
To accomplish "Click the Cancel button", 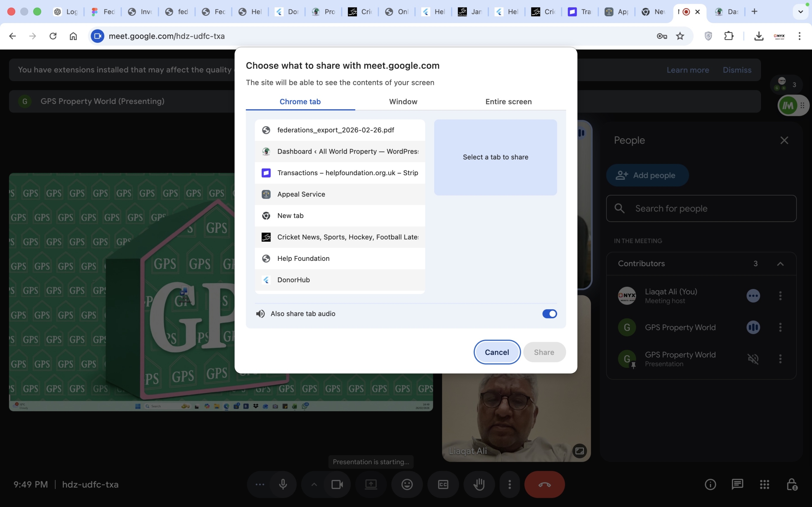I will (x=497, y=352).
